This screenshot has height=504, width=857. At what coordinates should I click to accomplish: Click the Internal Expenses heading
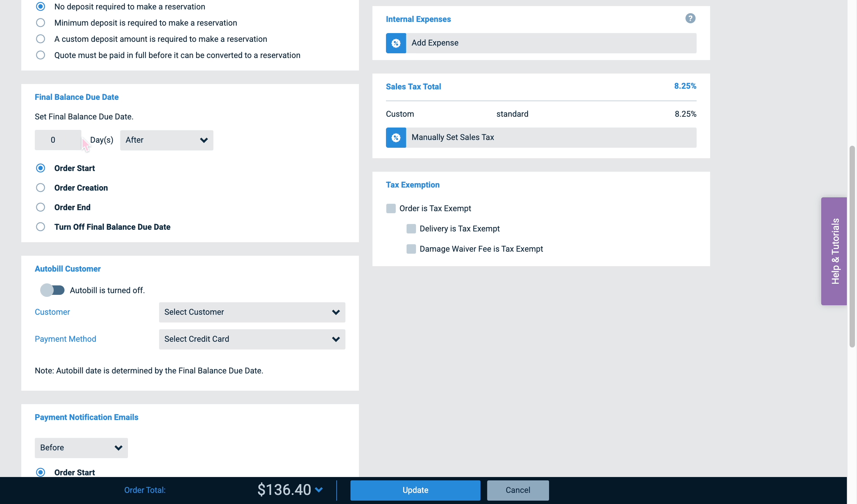point(418,19)
